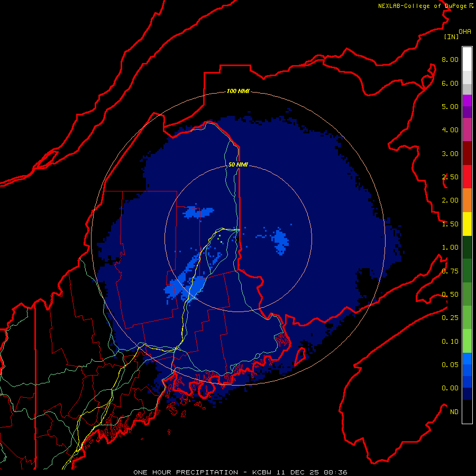Click the 4.00 legend value
476x476 pixels.
[x=450, y=130]
